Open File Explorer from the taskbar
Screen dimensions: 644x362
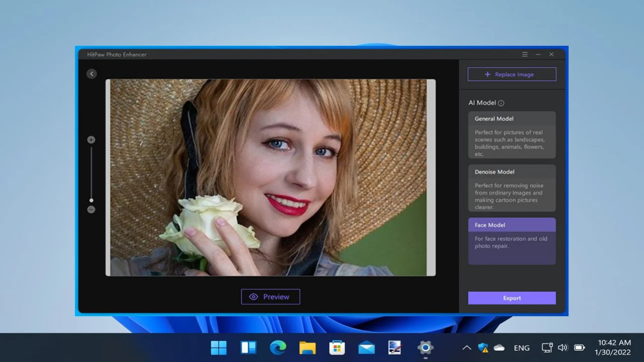tap(307, 347)
